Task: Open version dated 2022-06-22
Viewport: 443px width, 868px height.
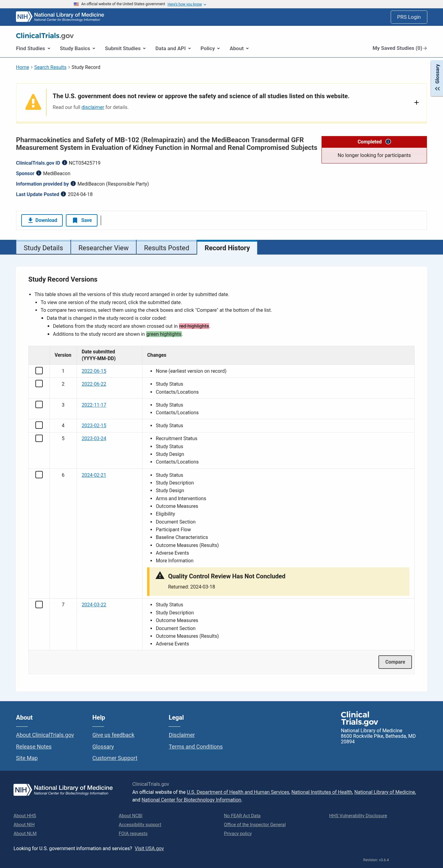Action: [94, 384]
